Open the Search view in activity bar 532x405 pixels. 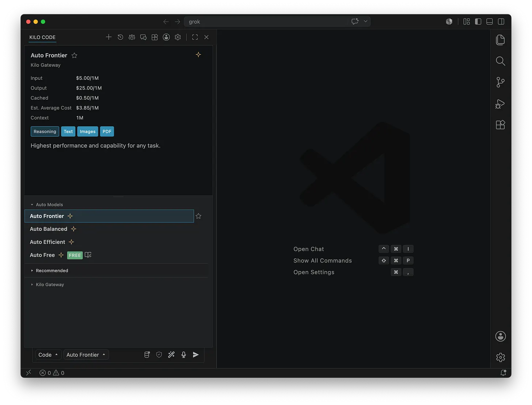tap(501, 61)
